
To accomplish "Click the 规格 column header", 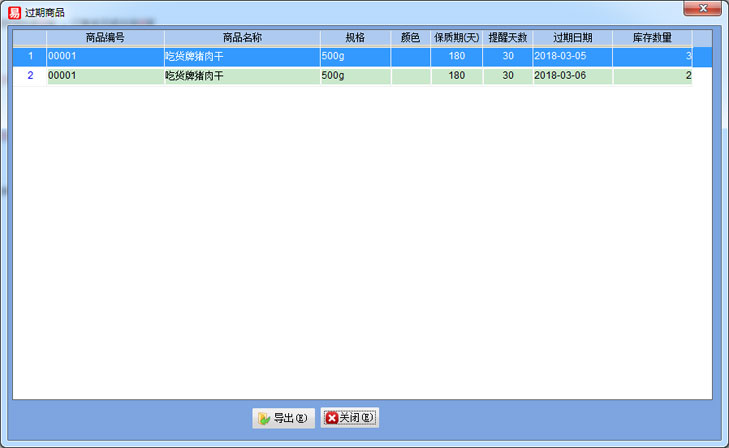I will (x=355, y=37).
